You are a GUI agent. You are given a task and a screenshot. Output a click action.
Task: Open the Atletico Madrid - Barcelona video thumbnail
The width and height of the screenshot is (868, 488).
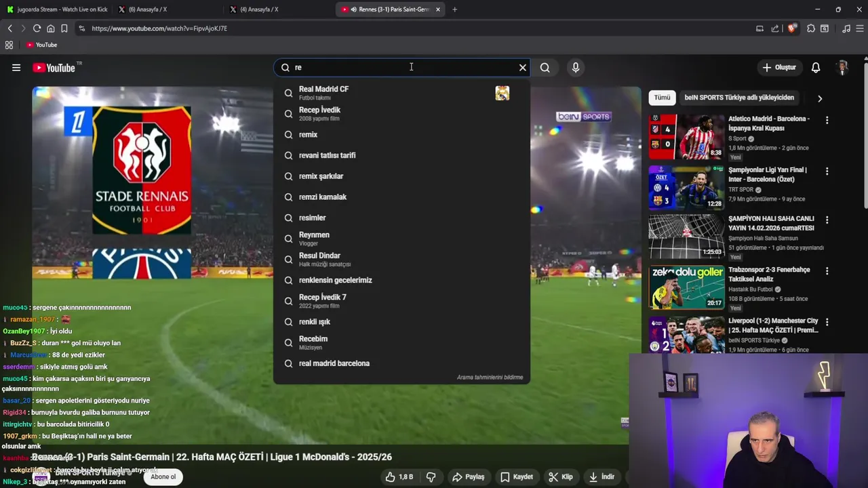(x=686, y=136)
